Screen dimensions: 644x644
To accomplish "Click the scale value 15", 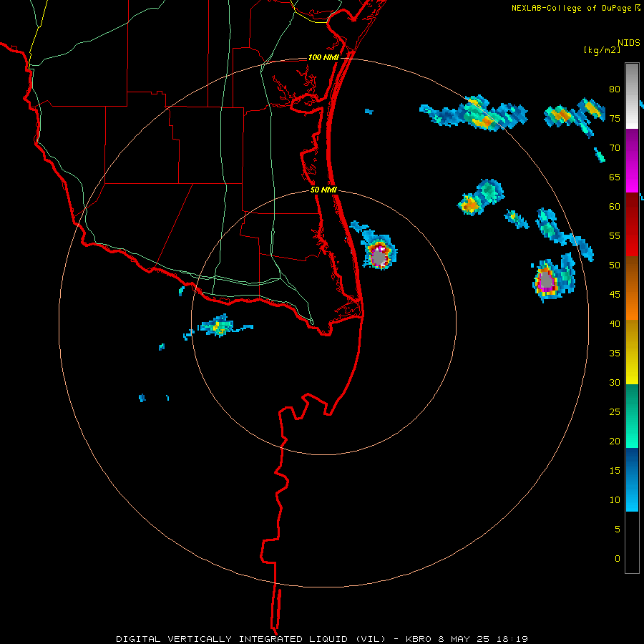I will (615, 471).
